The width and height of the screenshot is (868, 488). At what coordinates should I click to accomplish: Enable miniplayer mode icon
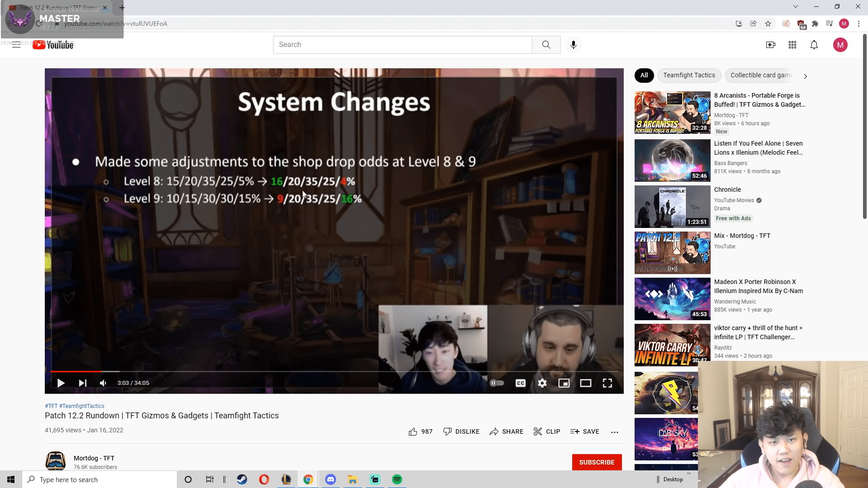564,383
